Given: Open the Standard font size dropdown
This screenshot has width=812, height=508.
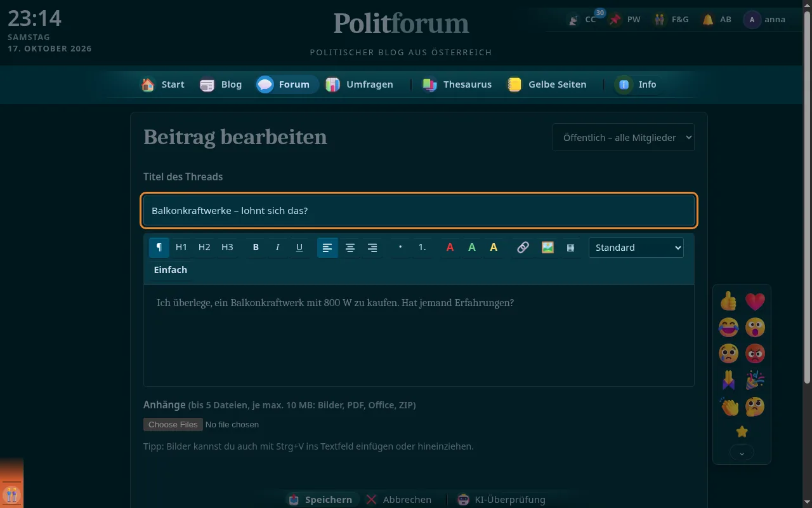Looking at the screenshot, I should point(636,248).
